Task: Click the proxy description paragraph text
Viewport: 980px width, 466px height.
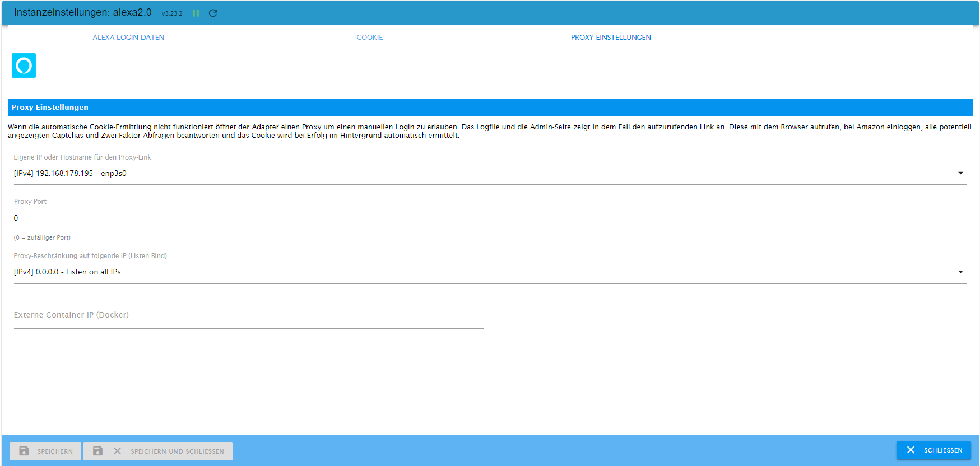Action: click(x=490, y=131)
